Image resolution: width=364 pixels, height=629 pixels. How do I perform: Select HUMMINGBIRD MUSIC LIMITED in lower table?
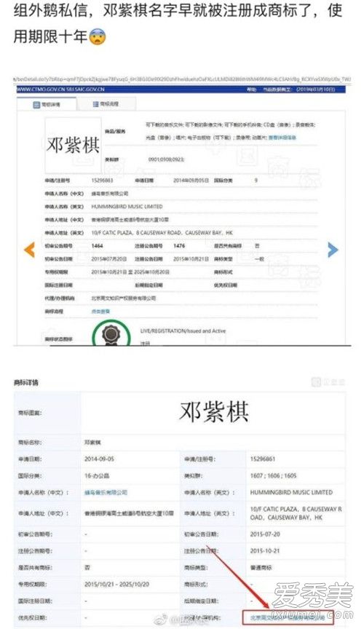[x=291, y=492]
